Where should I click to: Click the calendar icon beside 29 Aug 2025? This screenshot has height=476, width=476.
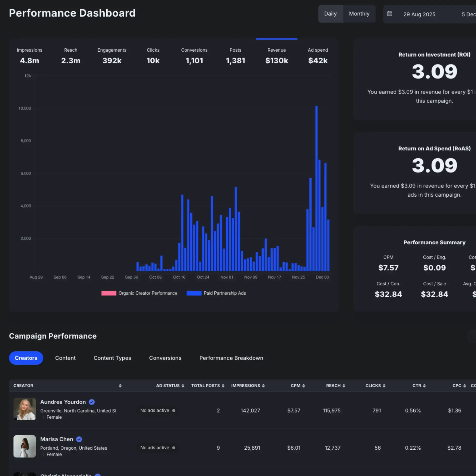click(390, 14)
